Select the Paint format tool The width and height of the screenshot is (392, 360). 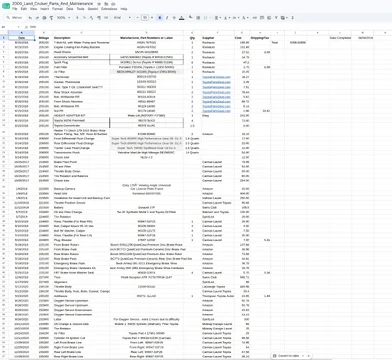[51, 18]
